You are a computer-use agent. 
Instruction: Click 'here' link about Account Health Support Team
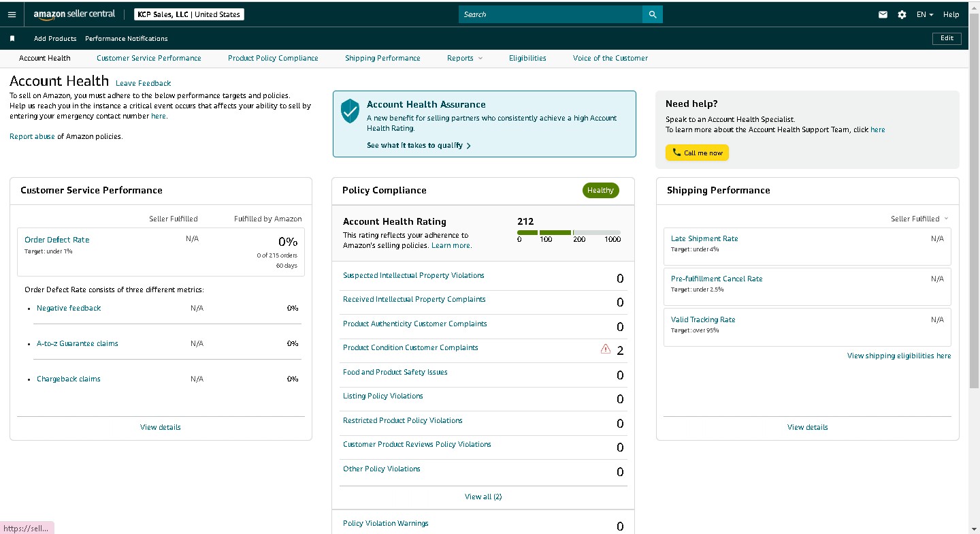click(x=878, y=130)
